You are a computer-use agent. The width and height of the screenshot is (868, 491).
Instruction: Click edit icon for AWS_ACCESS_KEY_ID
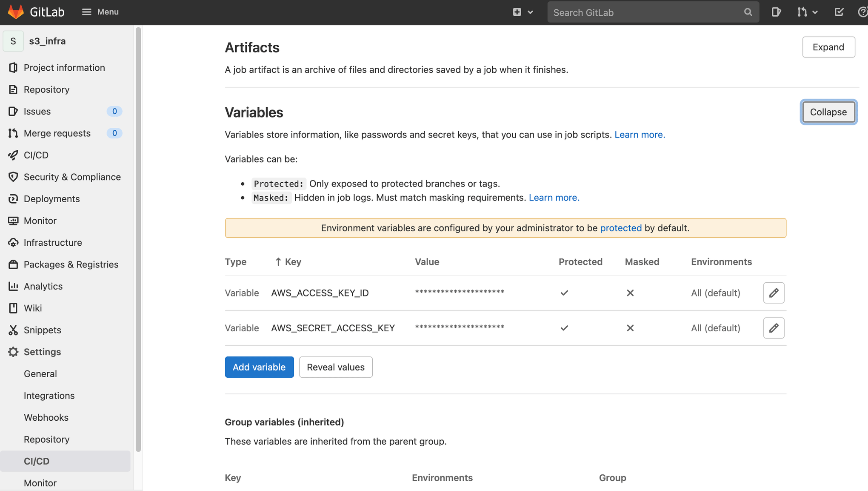point(774,292)
